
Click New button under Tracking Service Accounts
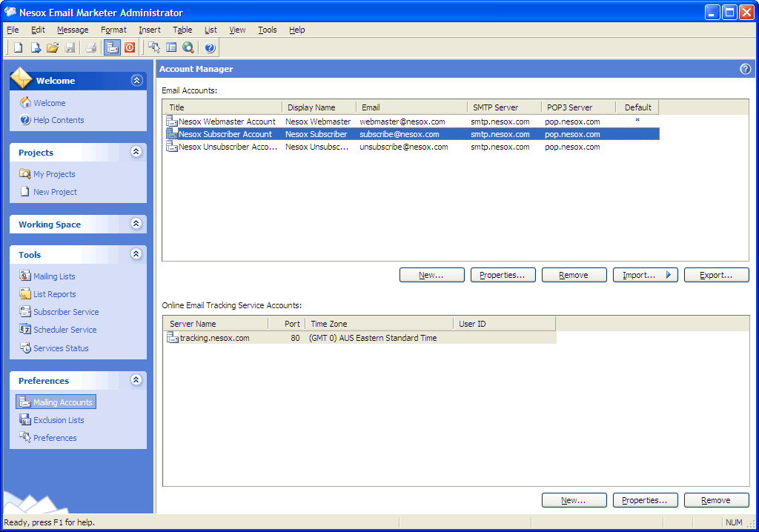point(574,500)
